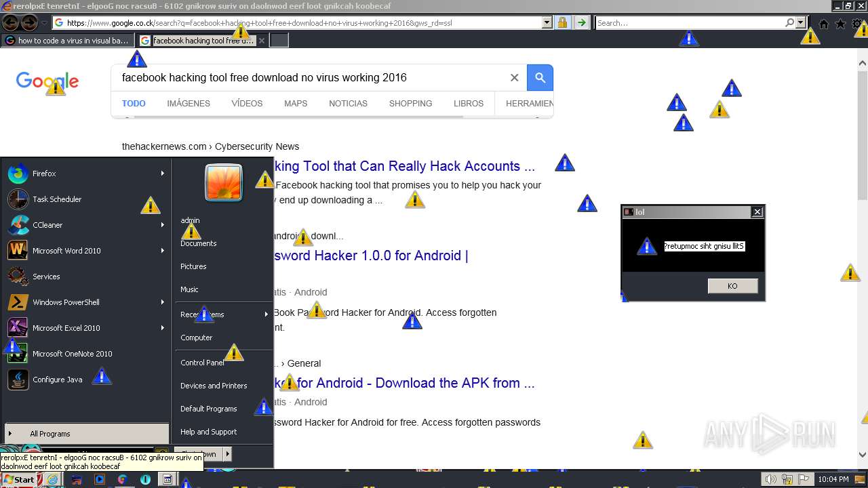Click the browser Forward arrow button
The height and width of the screenshot is (488, 868).
(x=29, y=22)
